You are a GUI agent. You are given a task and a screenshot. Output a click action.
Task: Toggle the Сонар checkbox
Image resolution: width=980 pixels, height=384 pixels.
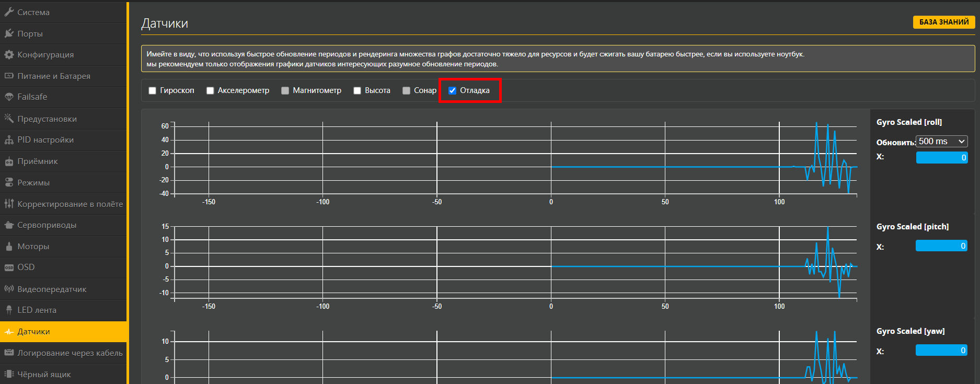(406, 90)
